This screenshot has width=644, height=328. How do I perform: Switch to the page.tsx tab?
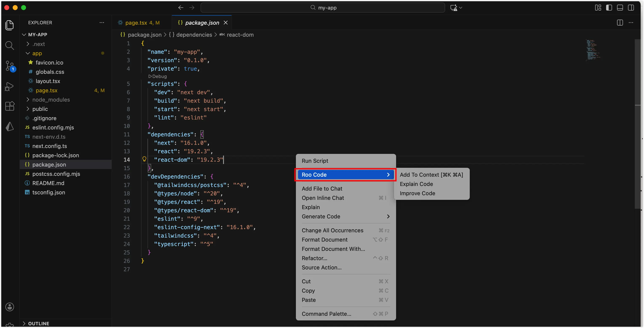point(136,23)
